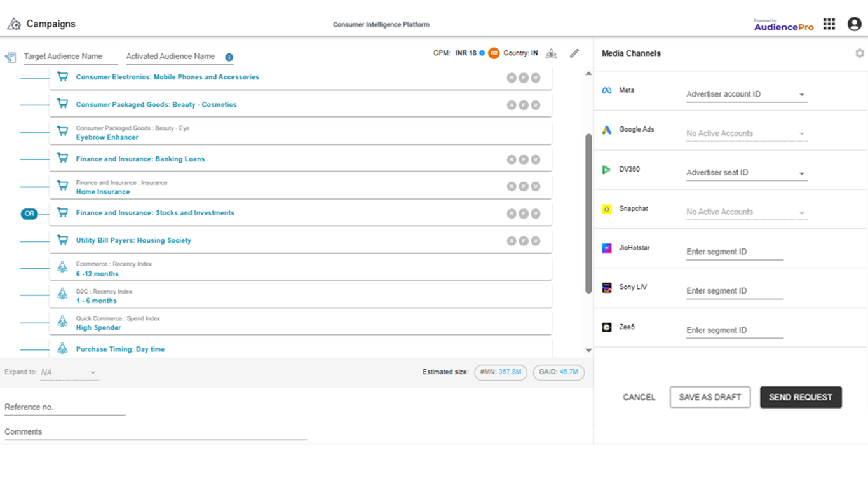Click the Reference no. input field
The image size is (868, 488).
coord(64,407)
